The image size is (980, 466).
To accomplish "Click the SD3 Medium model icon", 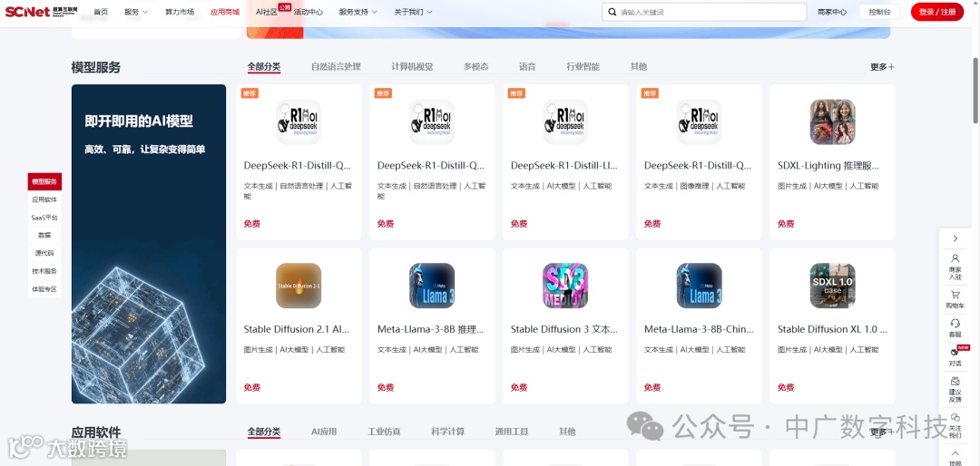I will click(565, 286).
